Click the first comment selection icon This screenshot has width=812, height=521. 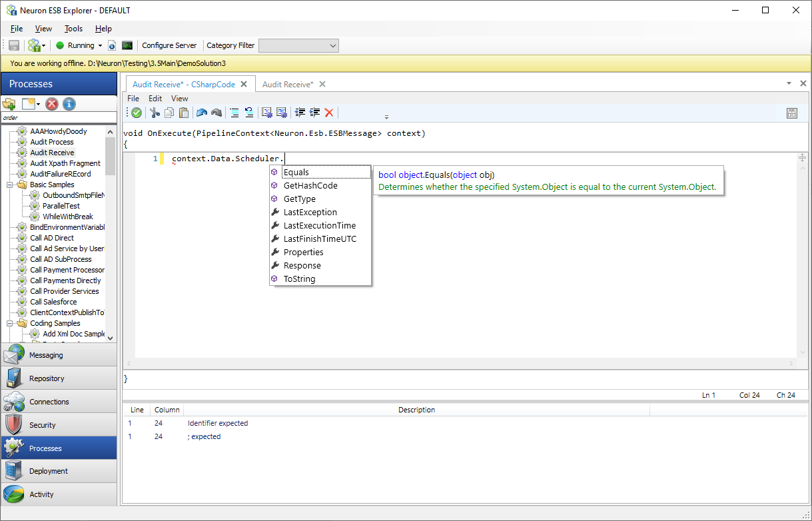(267, 113)
